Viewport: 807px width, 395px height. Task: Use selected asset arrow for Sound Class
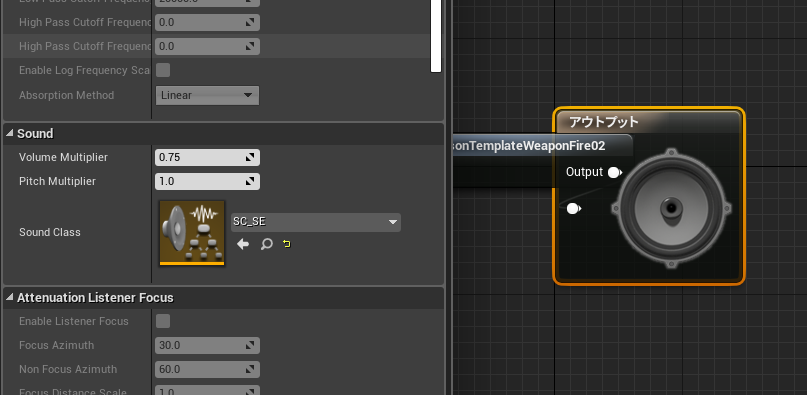pos(243,244)
